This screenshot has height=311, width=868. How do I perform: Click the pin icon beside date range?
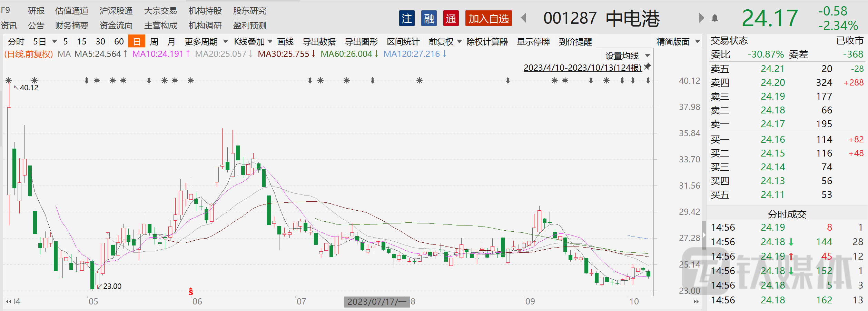coord(648,67)
